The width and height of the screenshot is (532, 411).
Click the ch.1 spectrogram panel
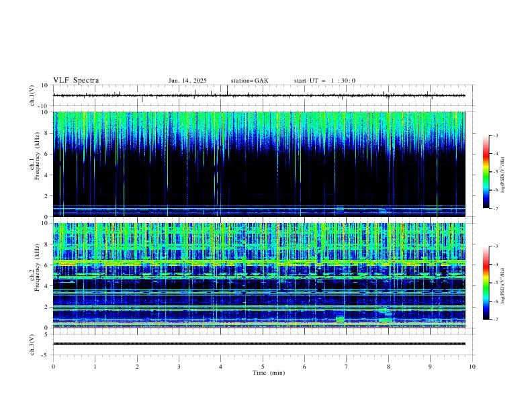pos(259,164)
